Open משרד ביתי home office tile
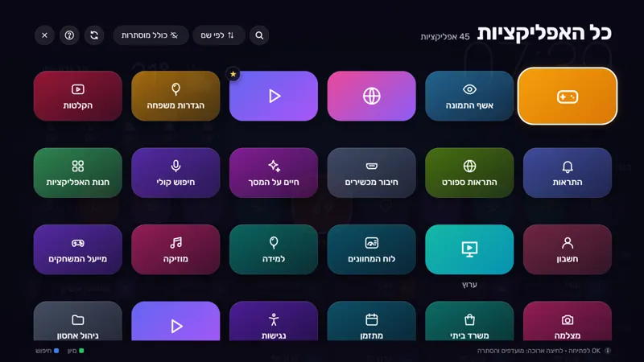 469,321
